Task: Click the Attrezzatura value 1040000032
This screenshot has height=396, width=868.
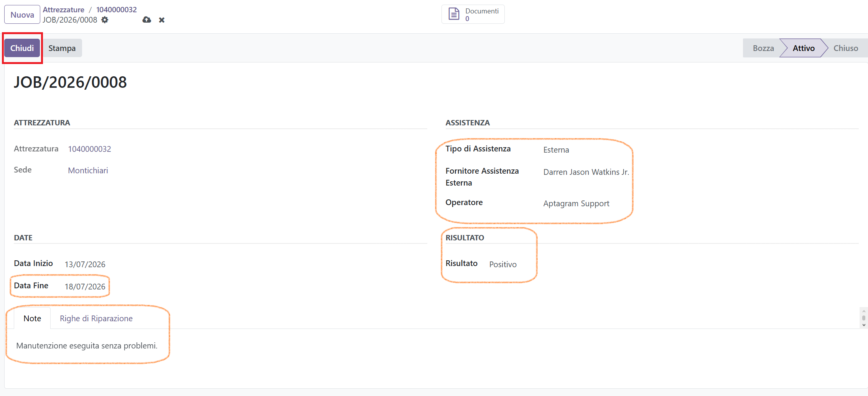Action: tap(89, 149)
